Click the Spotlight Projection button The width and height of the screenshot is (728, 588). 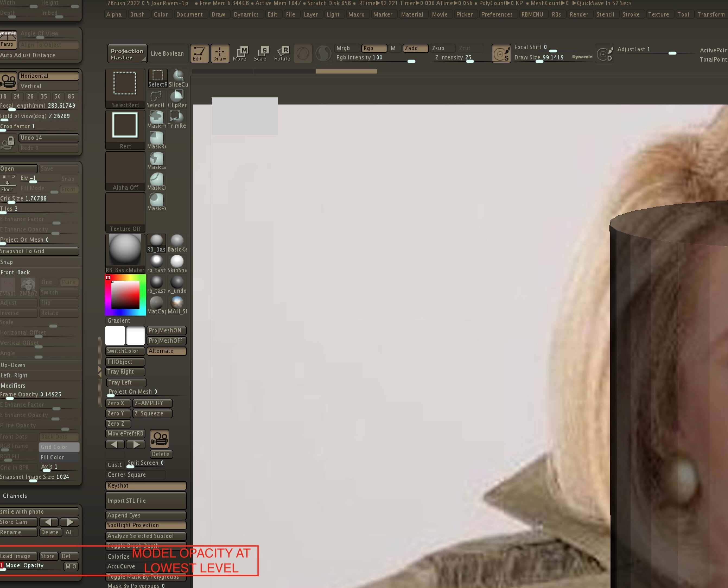(x=146, y=525)
